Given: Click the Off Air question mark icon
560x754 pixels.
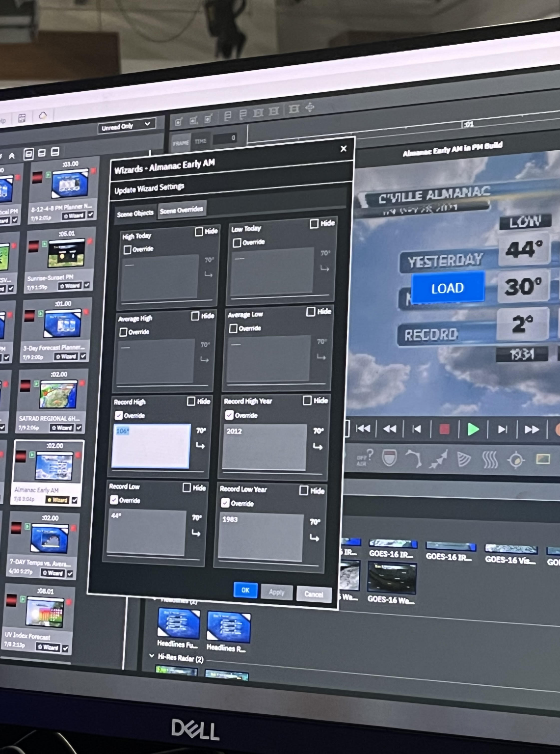Looking at the screenshot, I should click(x=365, y=457).
